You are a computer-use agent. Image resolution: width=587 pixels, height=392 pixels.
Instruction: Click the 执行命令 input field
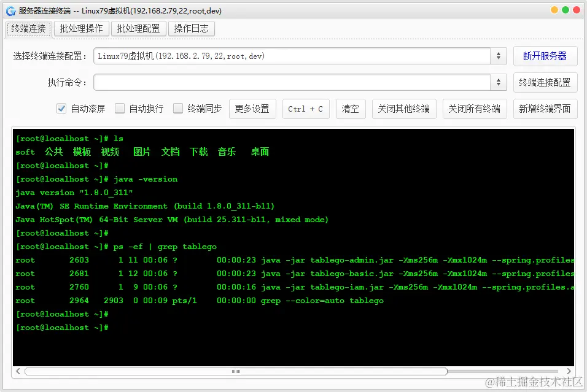[x=292, y=82]
